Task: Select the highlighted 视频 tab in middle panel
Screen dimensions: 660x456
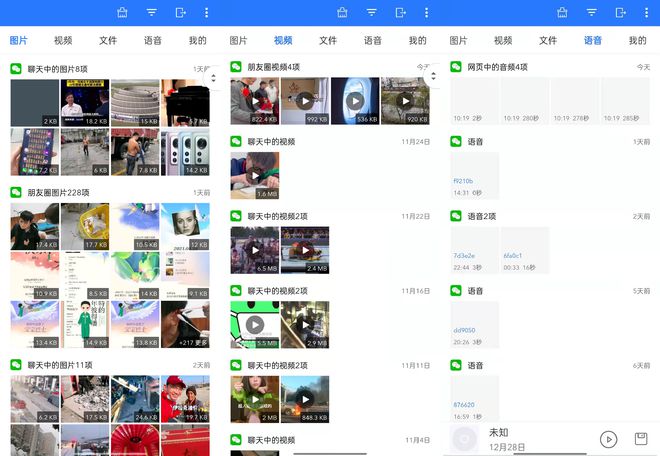Action: click(283, 40)
